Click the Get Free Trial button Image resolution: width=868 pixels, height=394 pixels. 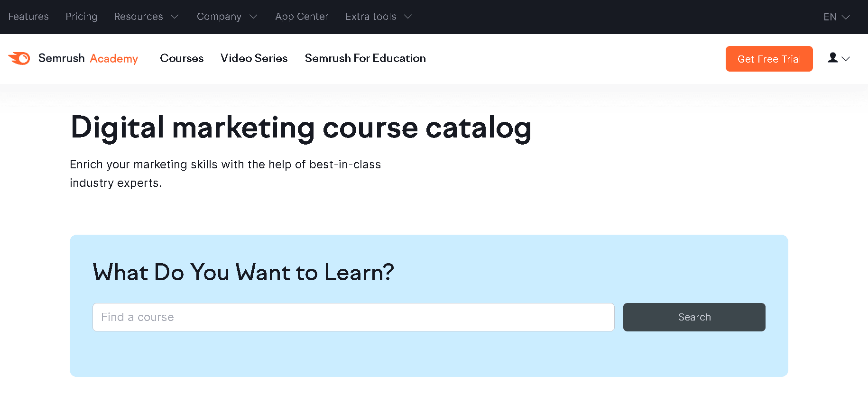tap(769, 59)
